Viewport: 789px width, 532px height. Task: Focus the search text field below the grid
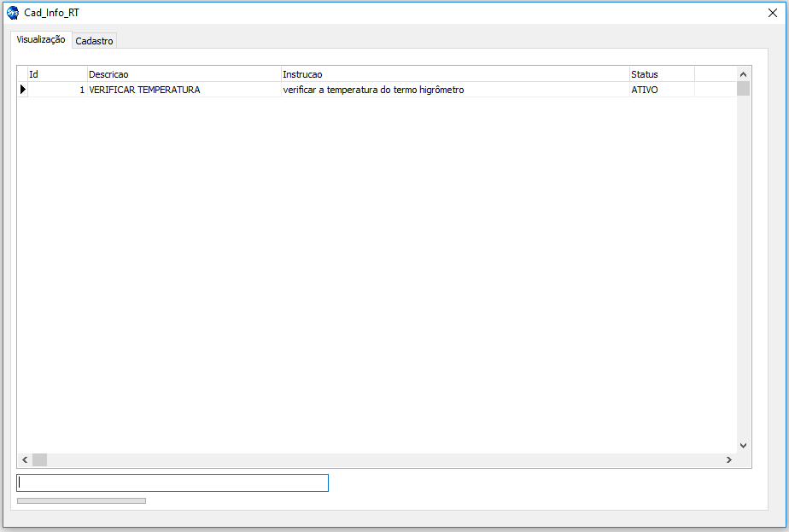[x=172, y=483]
